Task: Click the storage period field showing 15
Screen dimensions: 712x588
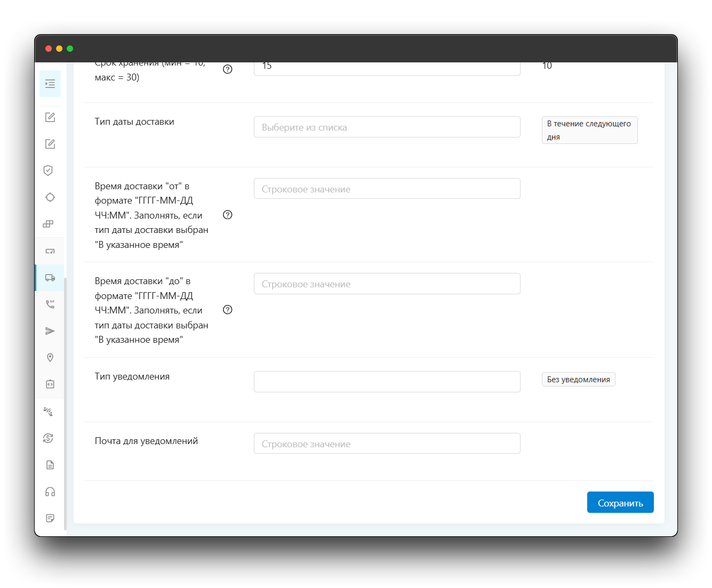Action: [x=387, y=69]
